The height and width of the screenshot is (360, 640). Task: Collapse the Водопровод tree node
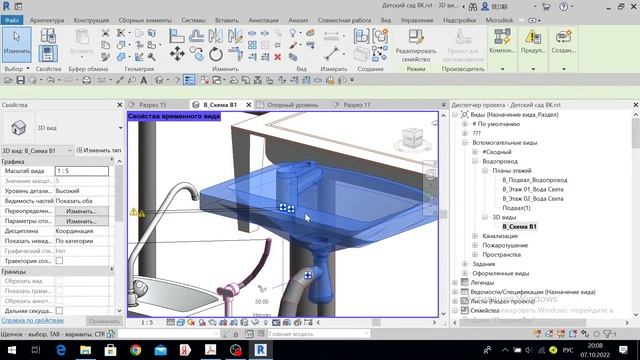[475, 161]
